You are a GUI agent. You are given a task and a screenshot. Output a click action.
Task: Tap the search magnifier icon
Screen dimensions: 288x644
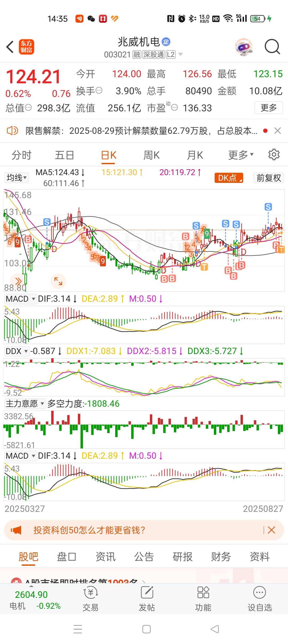click(272, 47)
